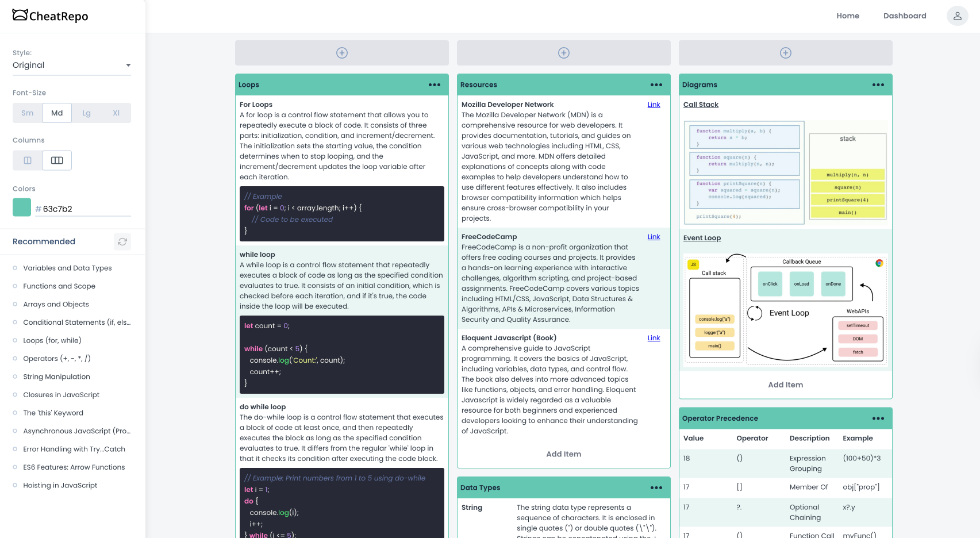
Task: Open the Style dropdown
Action: click(x=71, y=65)
